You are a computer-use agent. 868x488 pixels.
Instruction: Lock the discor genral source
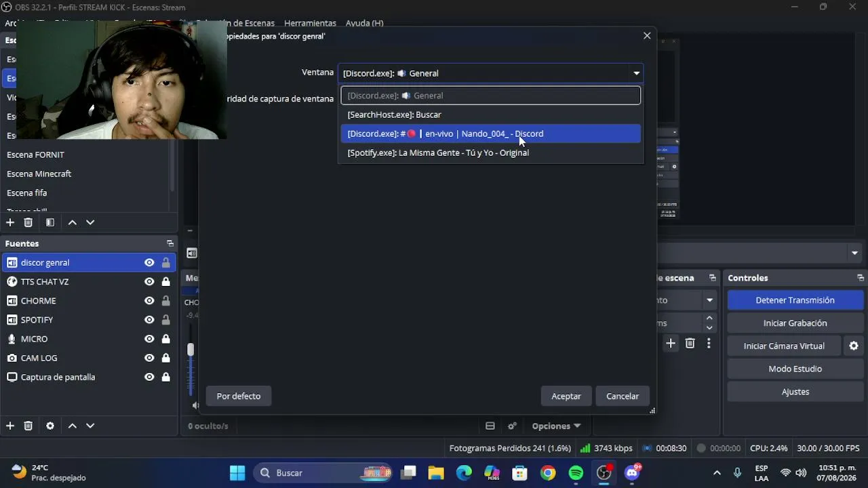[165, 263]
